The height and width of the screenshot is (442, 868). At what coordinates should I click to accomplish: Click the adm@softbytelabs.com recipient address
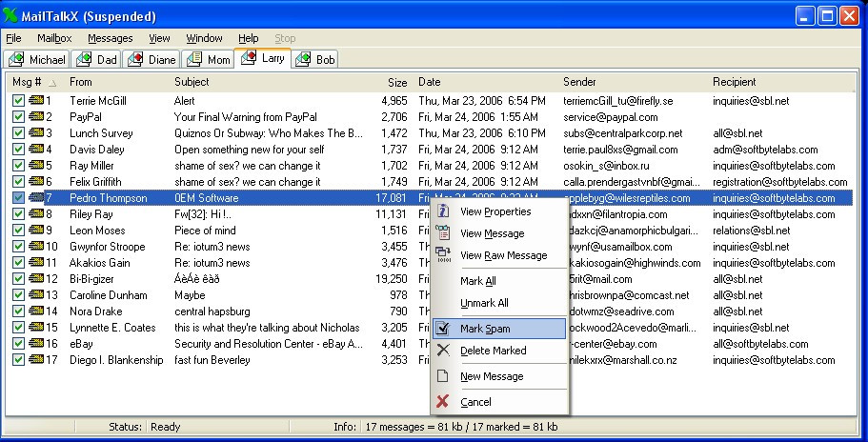click(x=765, y=150)
